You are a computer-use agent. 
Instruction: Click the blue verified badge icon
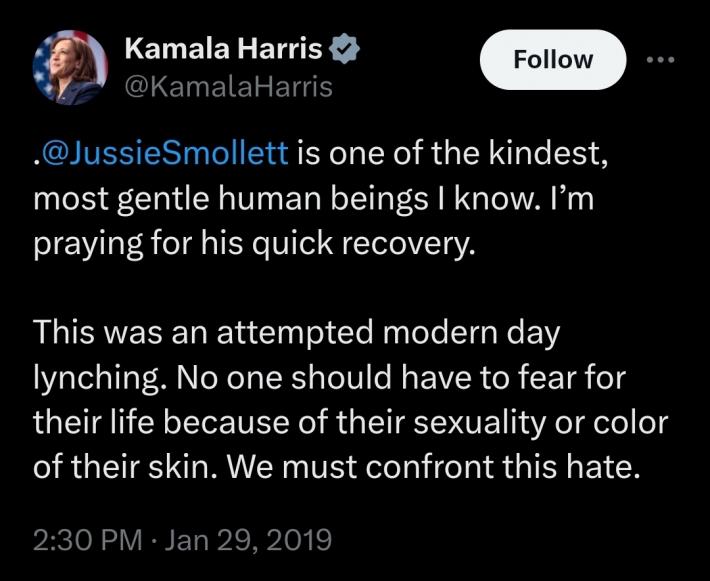pyautogui.click(x=344, y=48)
